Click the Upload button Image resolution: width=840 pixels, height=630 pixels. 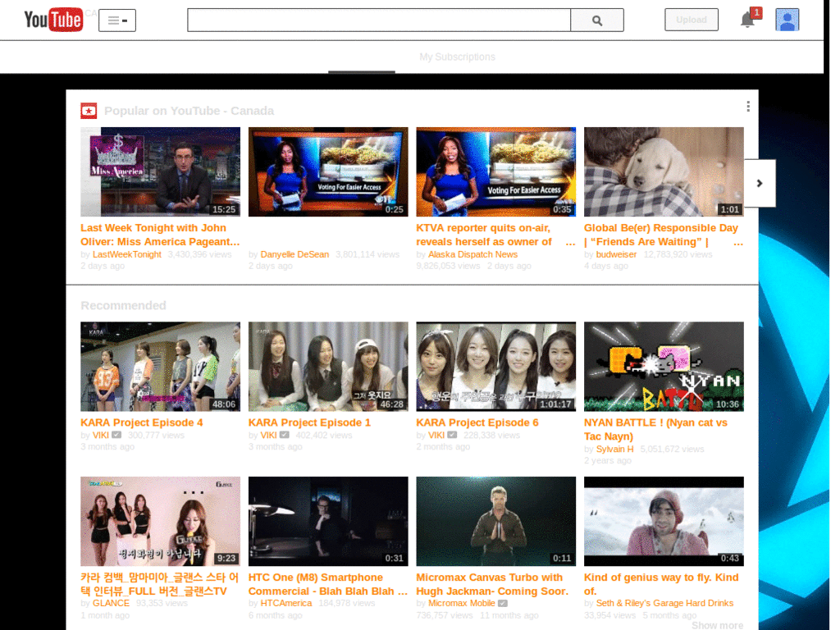point(691,20)
